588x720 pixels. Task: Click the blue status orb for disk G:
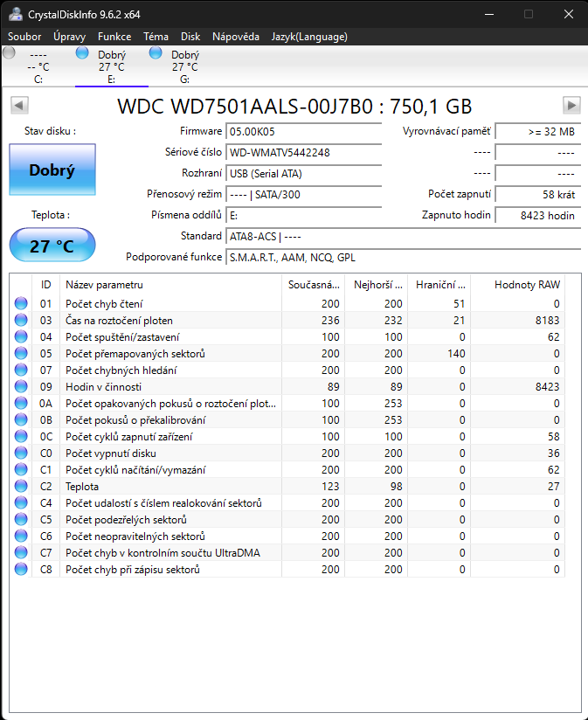(x=156, y=52)
